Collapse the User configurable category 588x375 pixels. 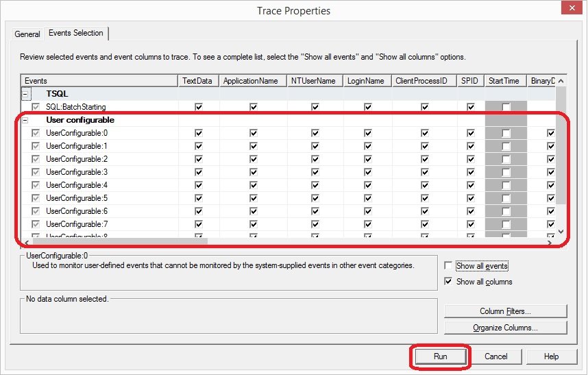click(25, 121)
